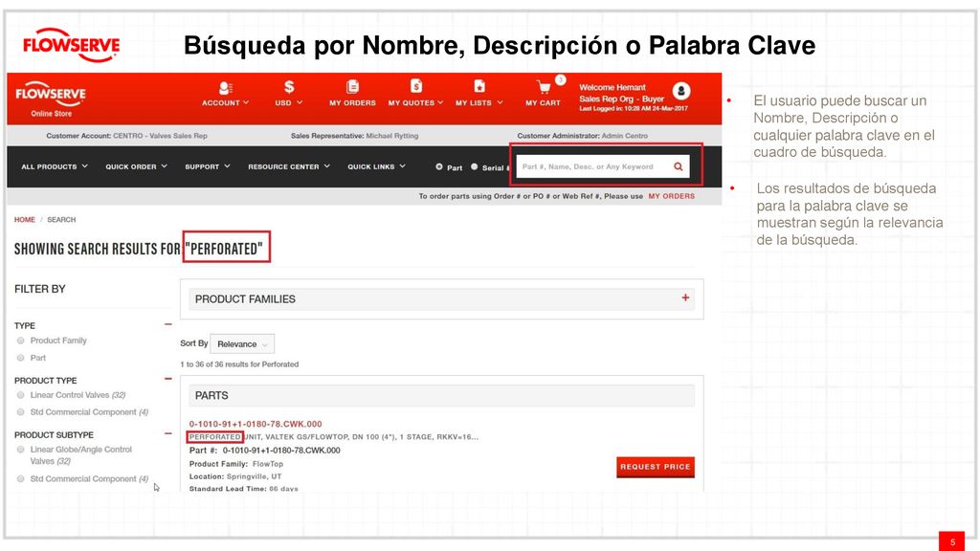Filter Product Type Std Commercial Component (4)

[x=21, y=412]
